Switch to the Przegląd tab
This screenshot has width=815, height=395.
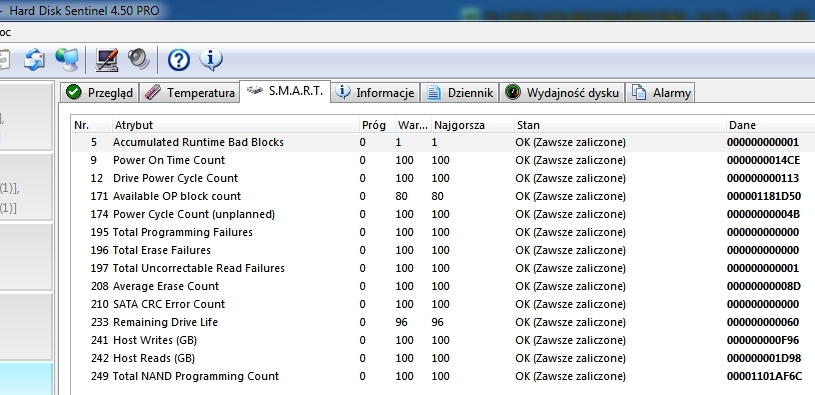tap(100, 93)
